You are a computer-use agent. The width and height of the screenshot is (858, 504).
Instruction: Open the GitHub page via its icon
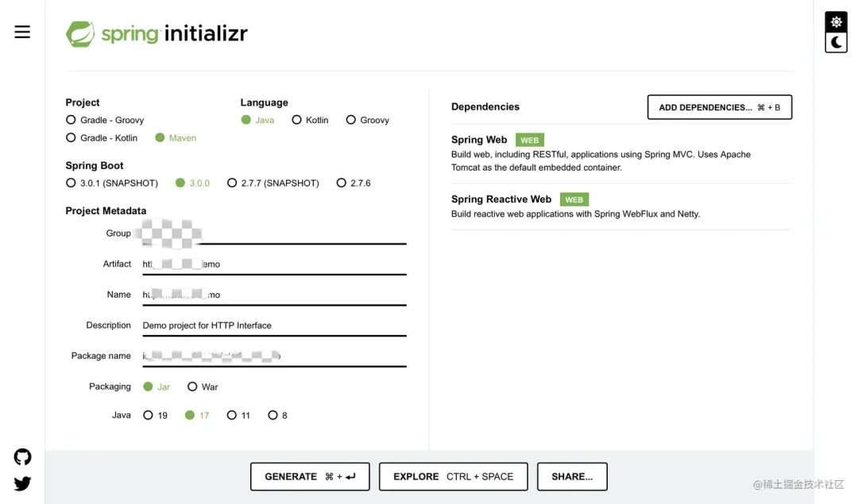[x=21, y=456]
